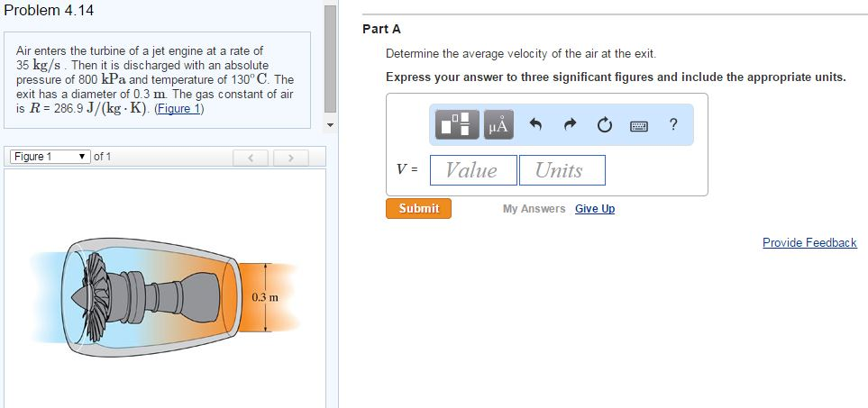Click the 0.3 m dimension label in figure

(x=265, y=297)
